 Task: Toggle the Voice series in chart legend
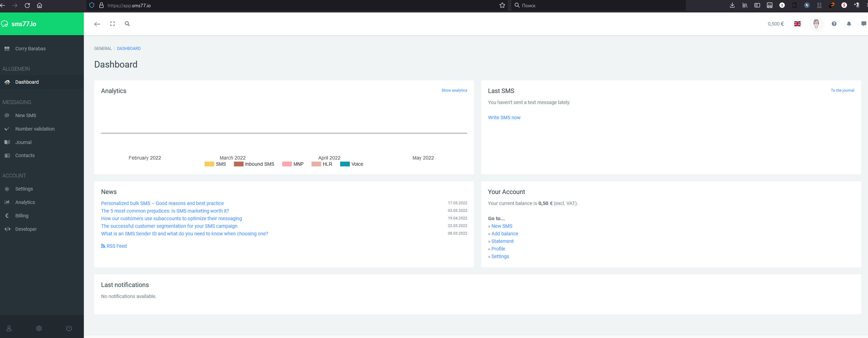click(x=345, y=164)
